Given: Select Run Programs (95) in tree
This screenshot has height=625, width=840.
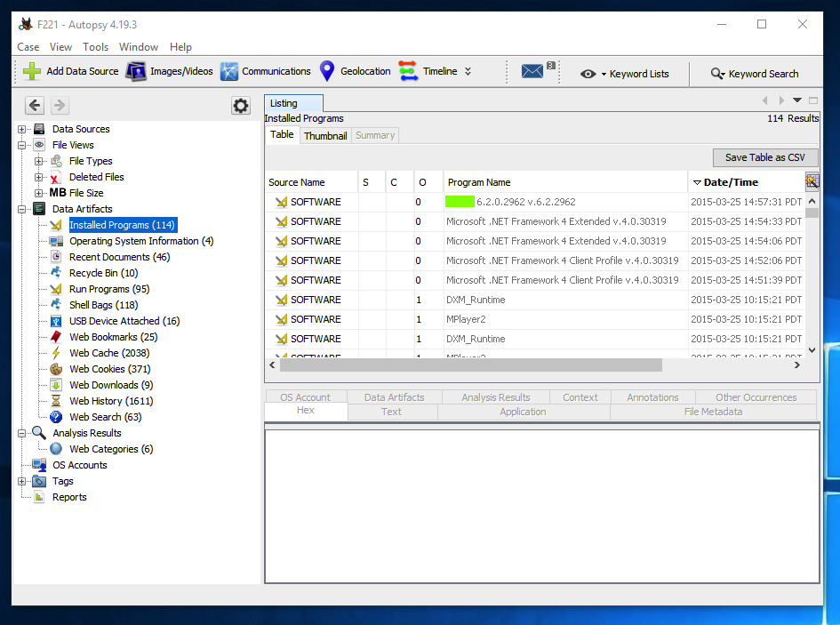Looking at the screenshot, I should click(109, 289).
